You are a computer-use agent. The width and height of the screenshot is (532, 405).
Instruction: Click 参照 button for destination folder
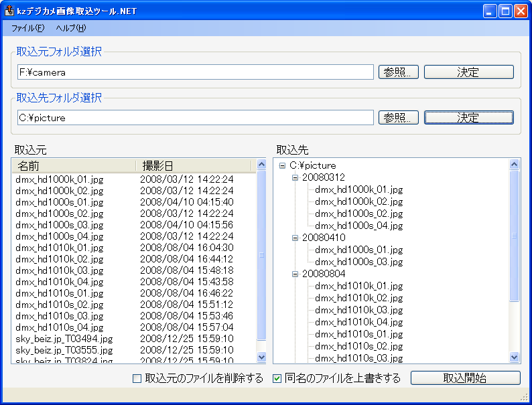click(x=398, y=118)
